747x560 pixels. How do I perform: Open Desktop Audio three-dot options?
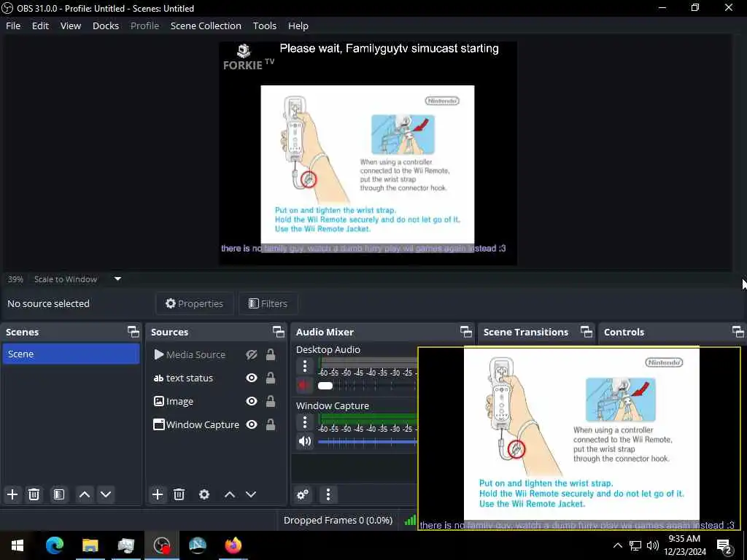click(x=305, y=366)
